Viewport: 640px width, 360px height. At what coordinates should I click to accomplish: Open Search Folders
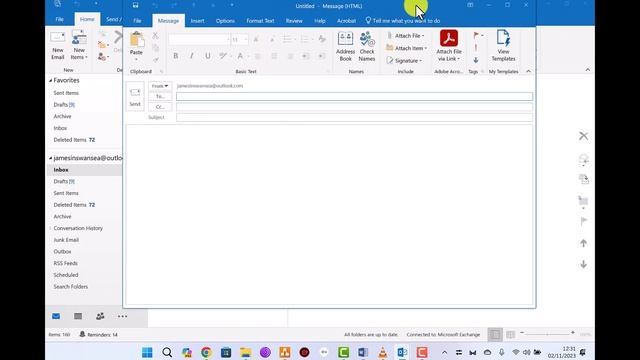(71, 287)
